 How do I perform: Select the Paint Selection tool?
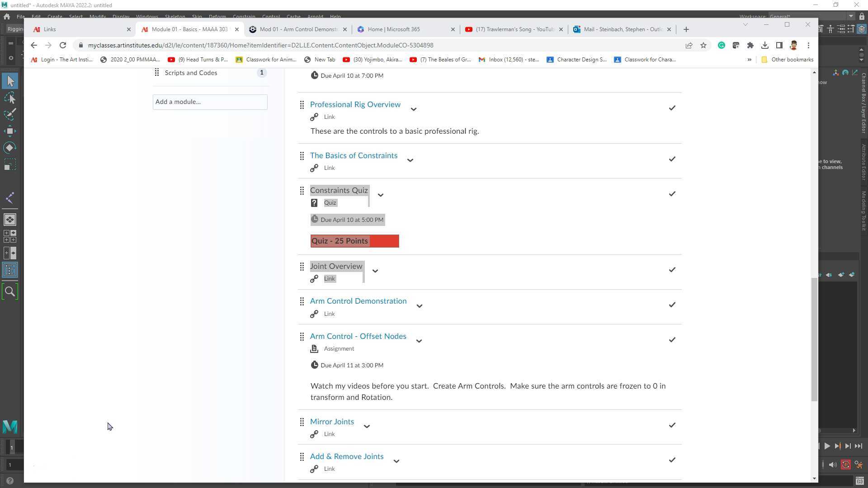click(10, 114)
